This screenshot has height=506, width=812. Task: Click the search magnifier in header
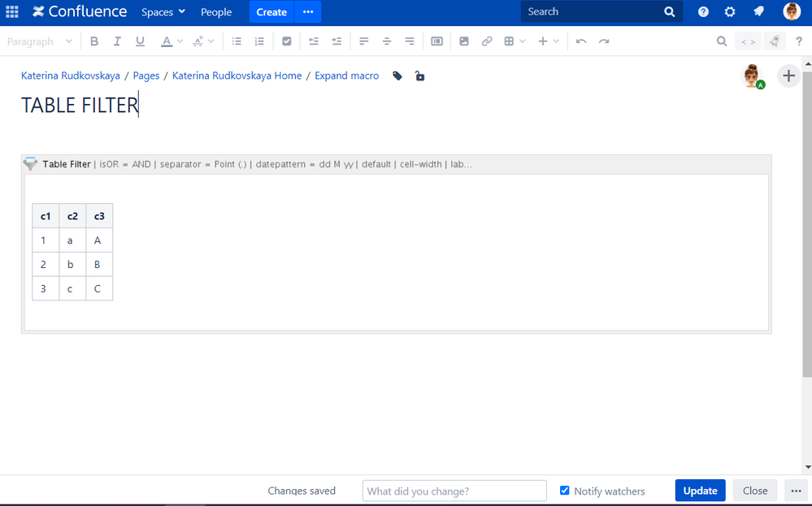click(x=669, y=12)
